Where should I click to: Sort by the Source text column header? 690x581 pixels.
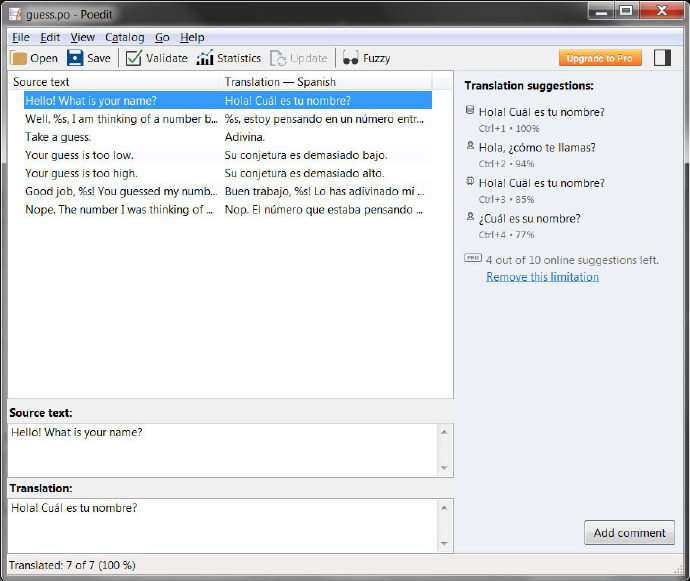click(114, 82)
